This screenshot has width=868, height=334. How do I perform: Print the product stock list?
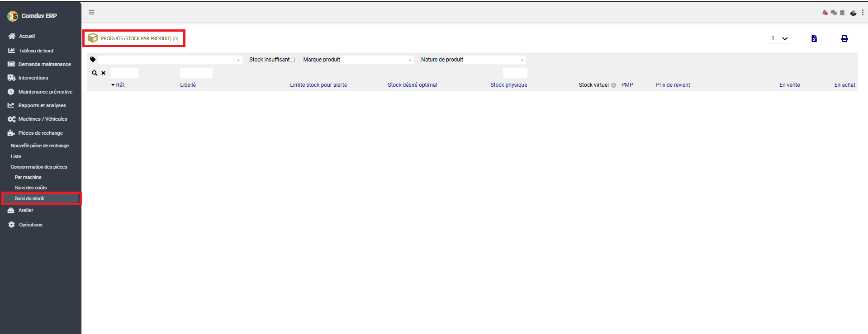pyautogui.click(x=844, y=39)
